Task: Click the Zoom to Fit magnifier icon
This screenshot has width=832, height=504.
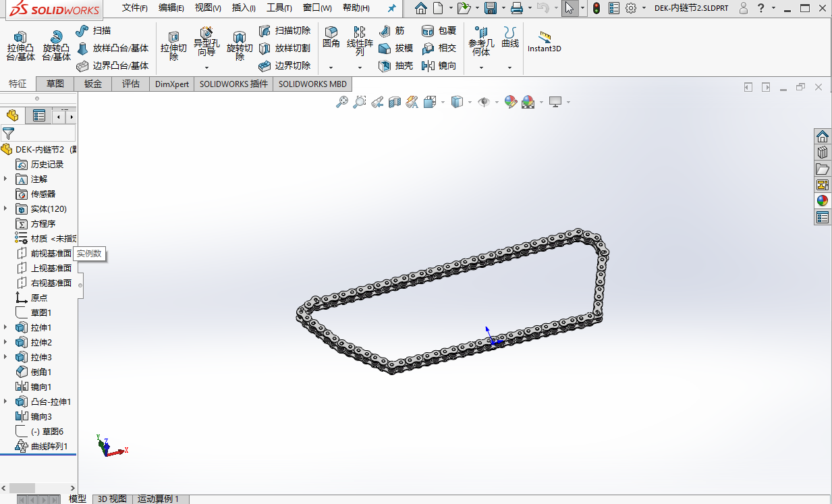Action: click(342, 102)
